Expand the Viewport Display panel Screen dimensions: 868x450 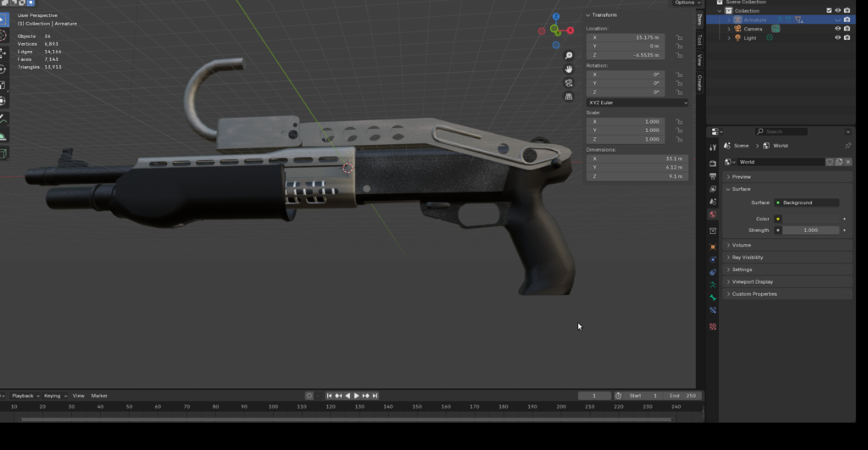[787, 281]
